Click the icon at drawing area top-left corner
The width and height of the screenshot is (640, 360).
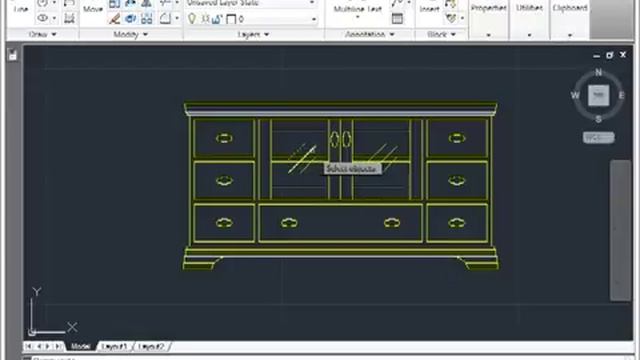coord(13,55)
